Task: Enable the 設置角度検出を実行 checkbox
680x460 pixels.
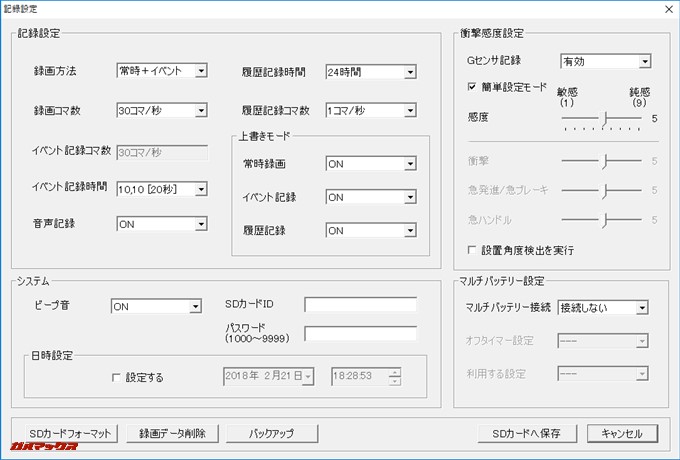Action: pyautogui.click(x=473, y=249)
